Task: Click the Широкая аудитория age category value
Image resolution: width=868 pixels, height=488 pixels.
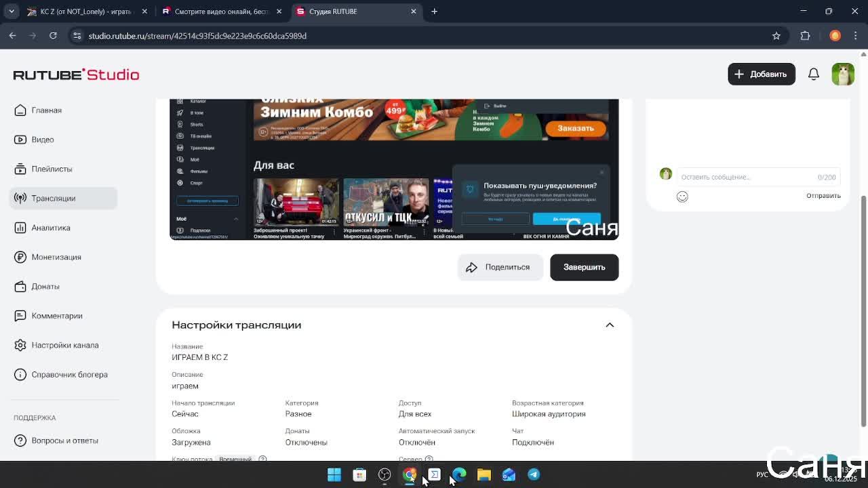Action: (549, 414)
